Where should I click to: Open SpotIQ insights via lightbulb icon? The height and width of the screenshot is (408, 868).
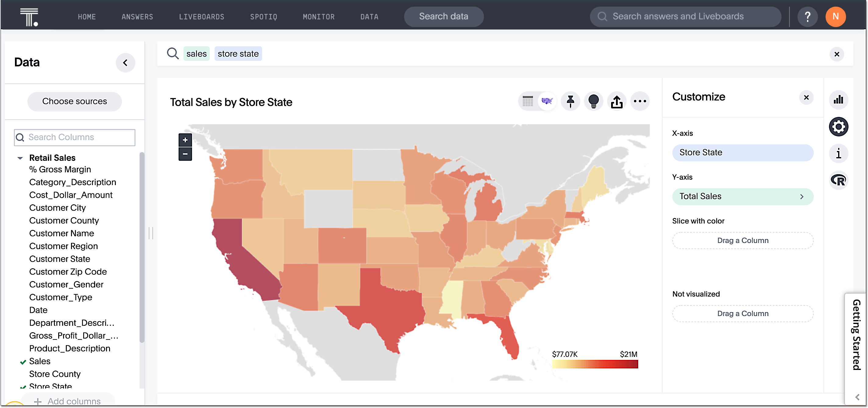[593, 101]
